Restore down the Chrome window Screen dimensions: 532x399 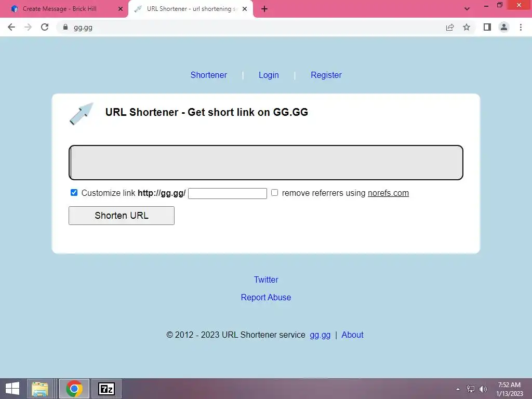[x=499, y=5]
